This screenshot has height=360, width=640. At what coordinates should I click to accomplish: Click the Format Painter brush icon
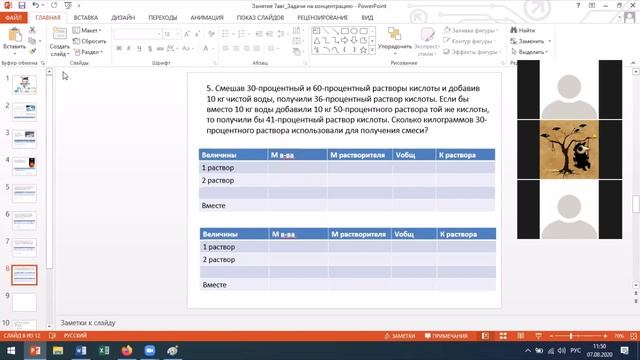click(x=32, y=51)
